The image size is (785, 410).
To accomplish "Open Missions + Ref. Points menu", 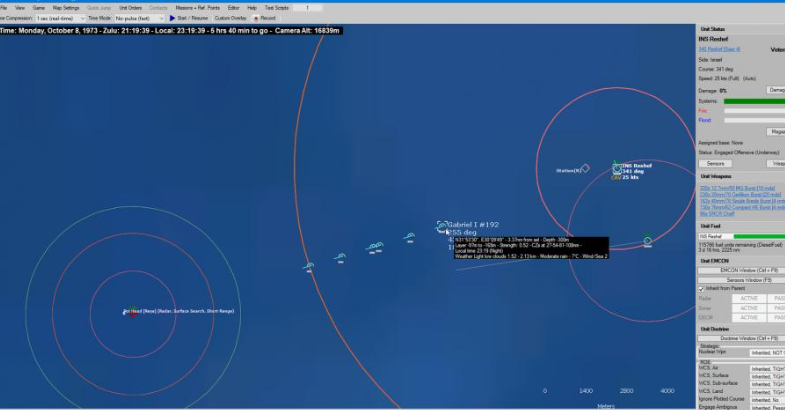I will (x=198, y=8).
